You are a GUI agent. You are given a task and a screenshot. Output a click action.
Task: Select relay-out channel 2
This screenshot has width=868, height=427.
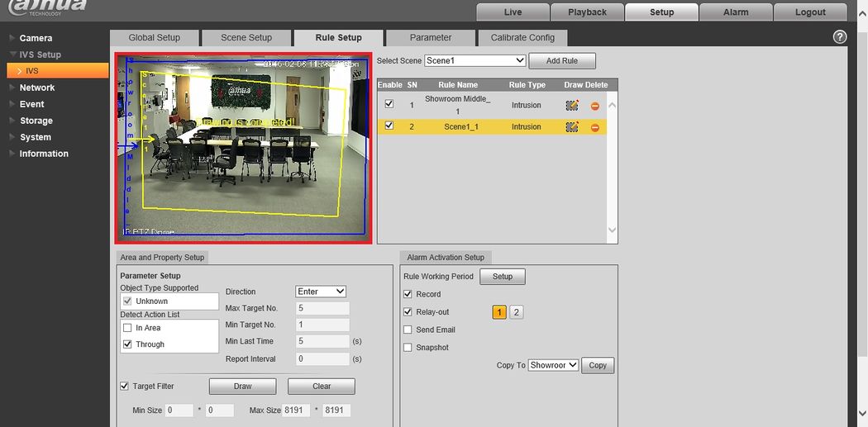coord(516,312)
